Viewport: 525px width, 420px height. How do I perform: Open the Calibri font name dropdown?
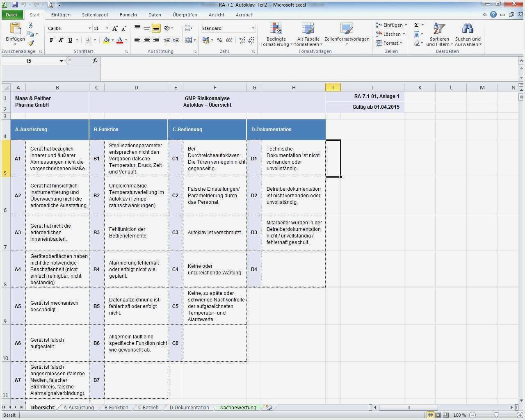(89, 28)
